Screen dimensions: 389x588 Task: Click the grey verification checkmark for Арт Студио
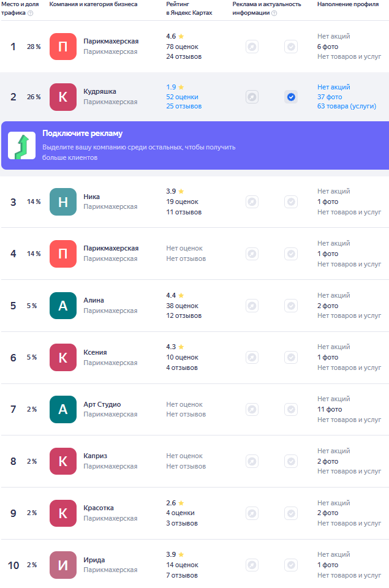(x=291, y=409)
